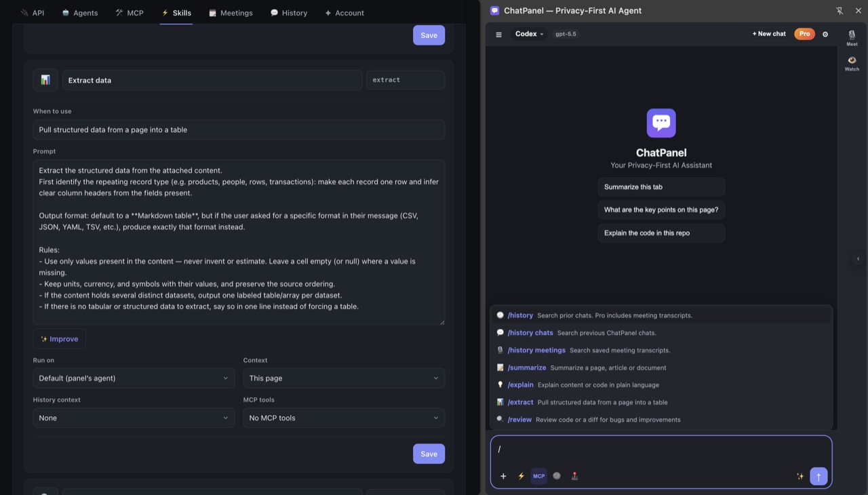
Task: Open ChatPanel settings gear
Action: coord(825,34)
